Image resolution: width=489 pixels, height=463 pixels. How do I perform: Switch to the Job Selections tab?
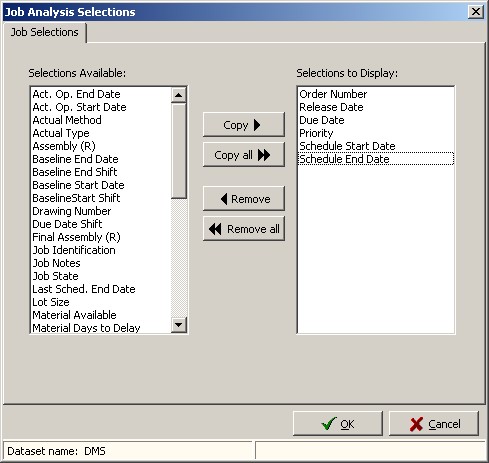tap(45, 32)
